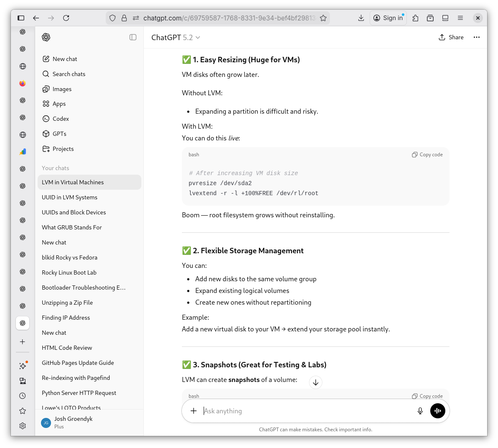Screen dimensions: 498x448
Task: Click the Share button
Action: 451,37
